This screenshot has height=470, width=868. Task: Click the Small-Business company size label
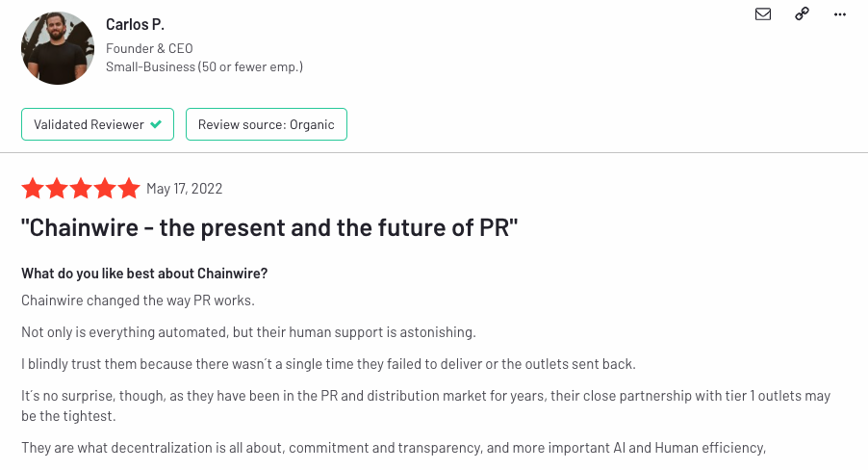click(x=204, y=67)
